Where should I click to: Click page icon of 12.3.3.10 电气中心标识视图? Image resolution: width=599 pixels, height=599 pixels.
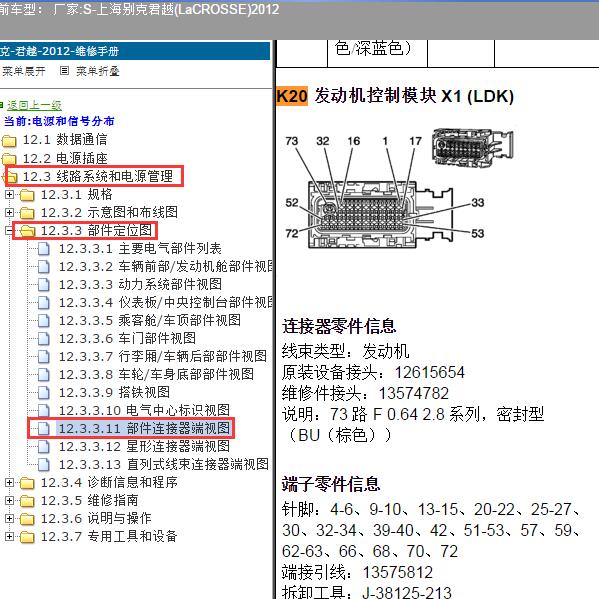click(x=44, y=410)
